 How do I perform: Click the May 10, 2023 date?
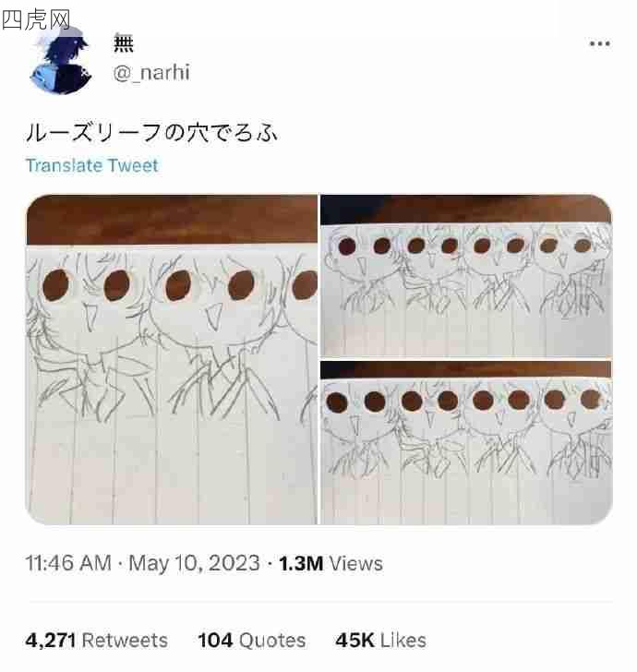pyautogui.click(x=194, y=563)
